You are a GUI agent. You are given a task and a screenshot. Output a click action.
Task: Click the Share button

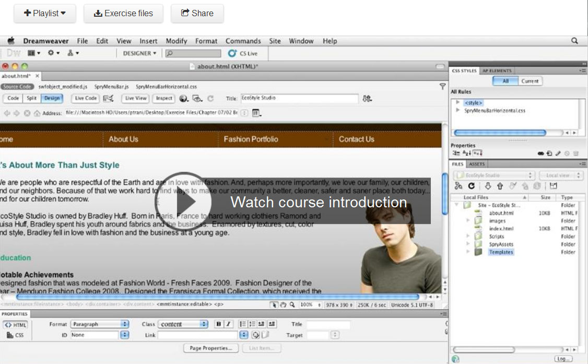pyautogui.click(x=197, y=14)
